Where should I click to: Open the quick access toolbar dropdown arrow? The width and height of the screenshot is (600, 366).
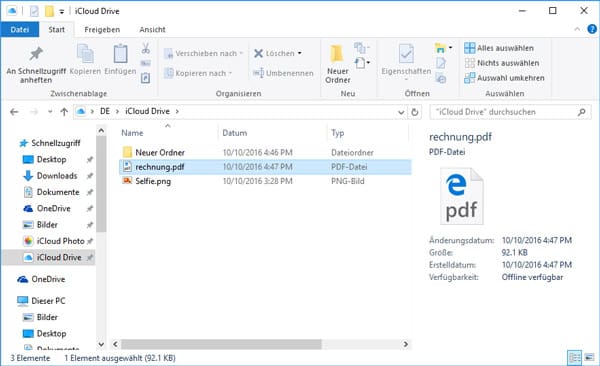(62, 12)
